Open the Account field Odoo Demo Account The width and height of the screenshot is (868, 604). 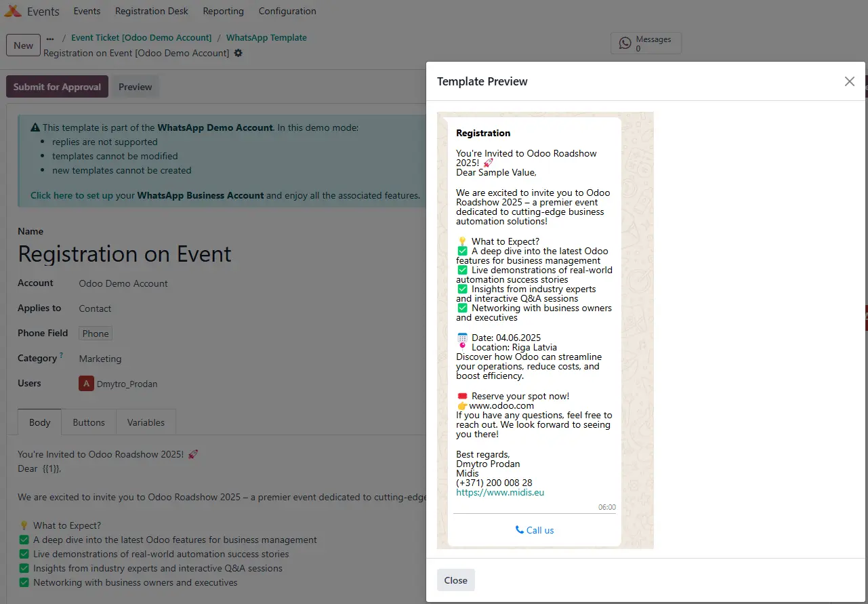(x=123, y=283)
